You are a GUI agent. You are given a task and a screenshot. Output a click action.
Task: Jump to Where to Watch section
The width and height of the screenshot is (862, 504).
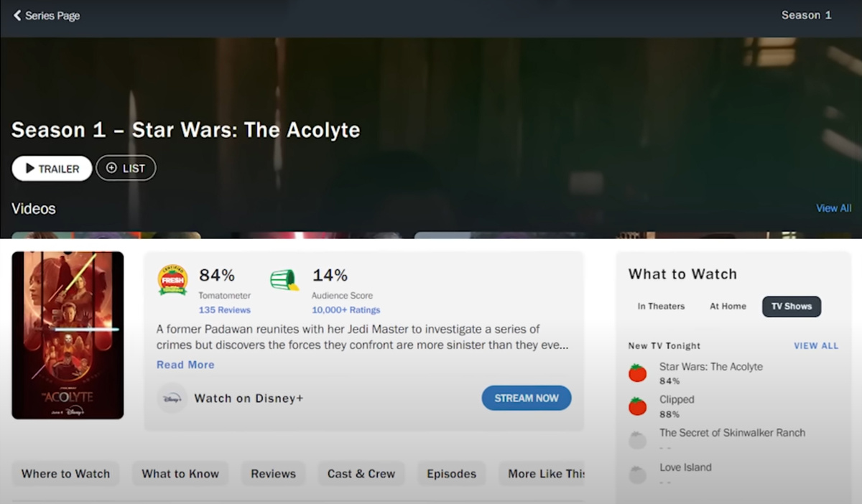point(65,474)
